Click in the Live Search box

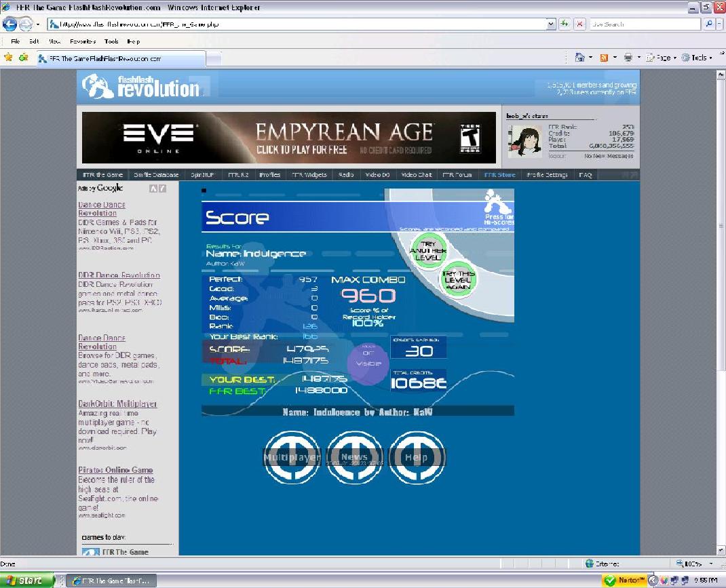645,24
